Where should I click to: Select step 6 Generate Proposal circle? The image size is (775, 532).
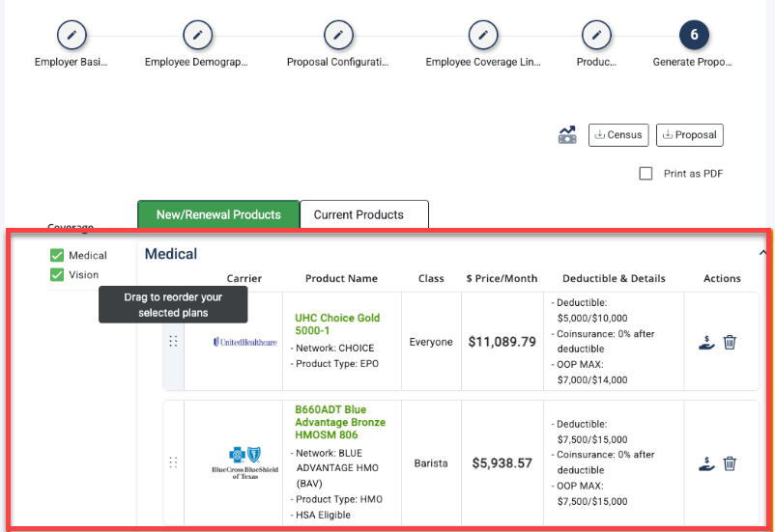pos(694,35)
